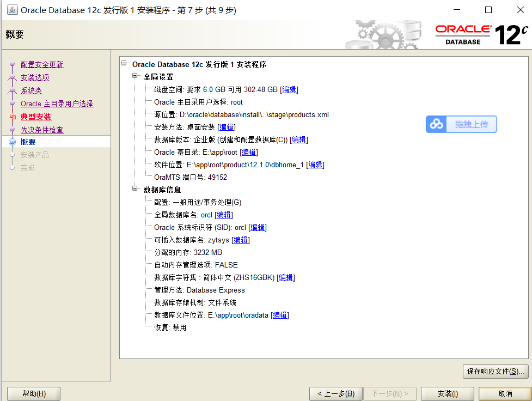Edit the 数据库文件位置 oradata path

pos(280,315)
